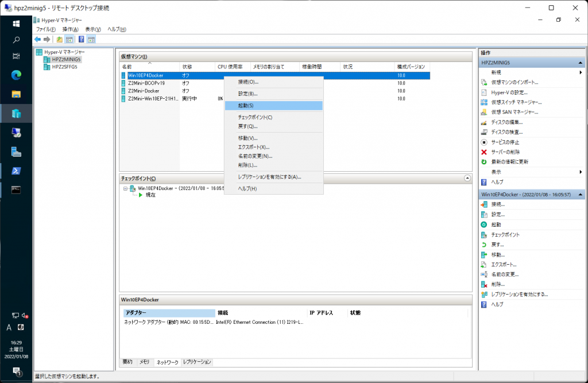Click ディスクの編集 action
Image resolution: width=588 pixels, height=383 pixels.
[x=506, y=122]
